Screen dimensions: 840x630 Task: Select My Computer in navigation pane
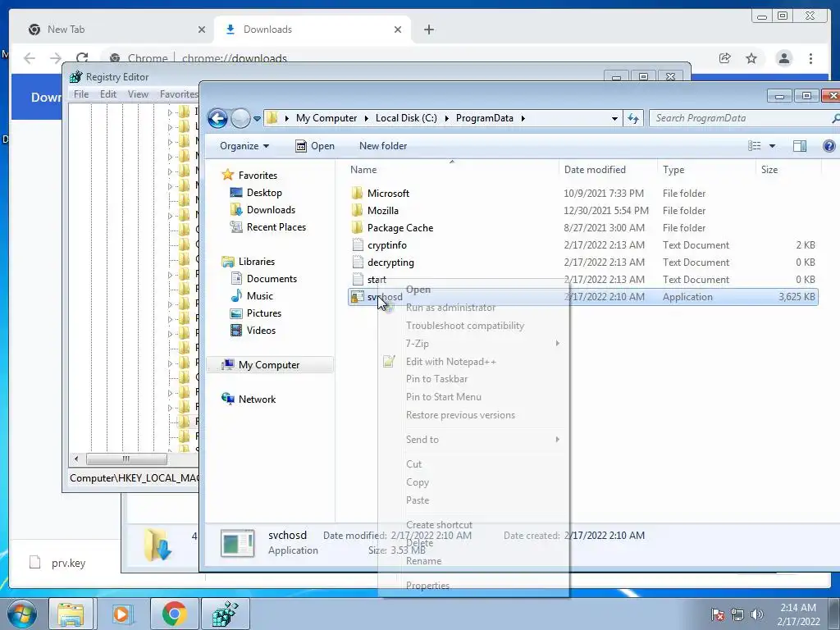tap(269, 365)
